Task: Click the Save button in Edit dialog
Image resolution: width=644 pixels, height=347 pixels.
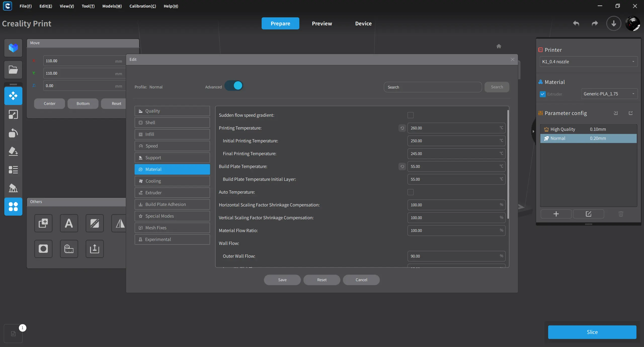Action: tap(282, 280)
